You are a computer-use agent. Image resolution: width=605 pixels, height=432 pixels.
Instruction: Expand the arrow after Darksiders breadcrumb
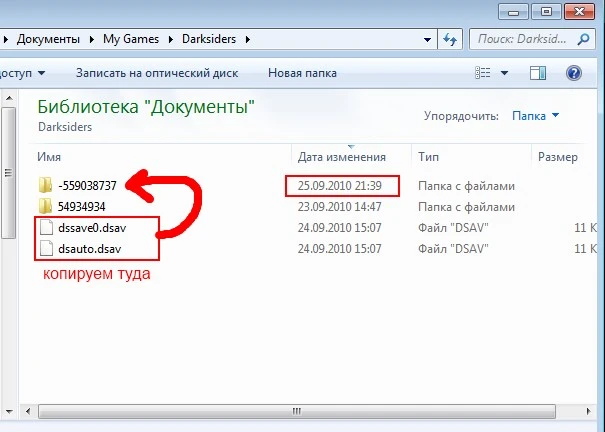247,39
